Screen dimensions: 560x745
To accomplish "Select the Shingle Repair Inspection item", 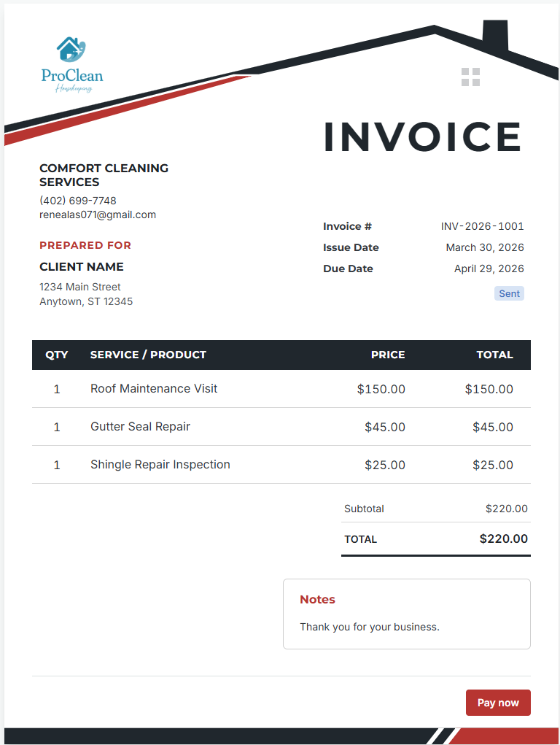I will coord(160,465).
